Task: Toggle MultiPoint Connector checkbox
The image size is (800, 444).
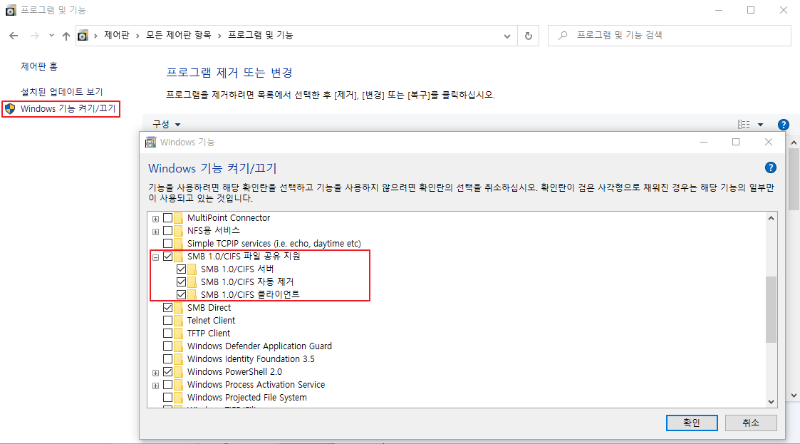Action: pos(168,218)
